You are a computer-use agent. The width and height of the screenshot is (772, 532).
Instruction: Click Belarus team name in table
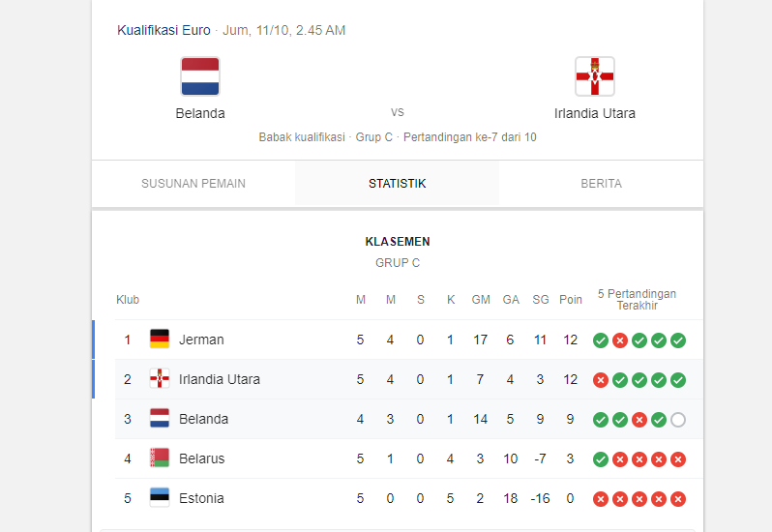click(201, 458)
